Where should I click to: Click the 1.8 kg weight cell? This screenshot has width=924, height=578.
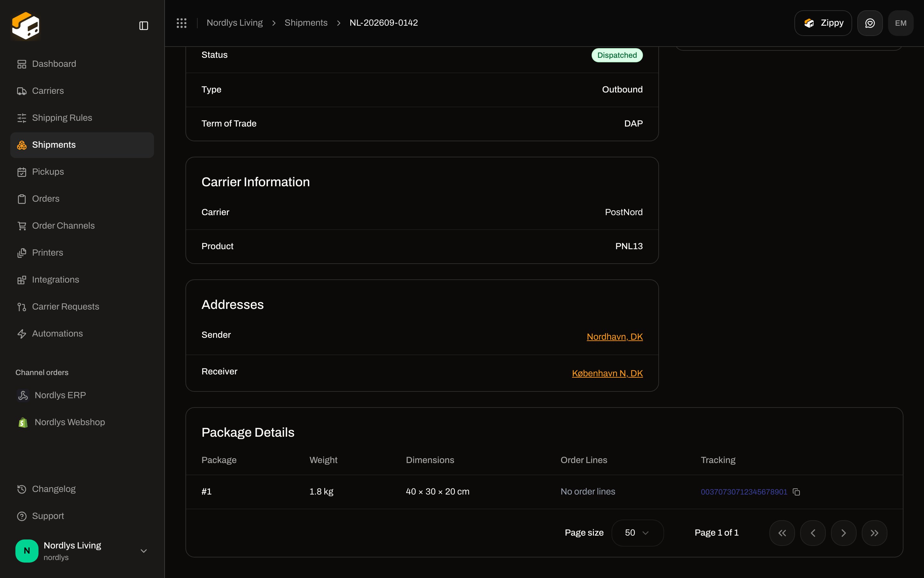321,492
